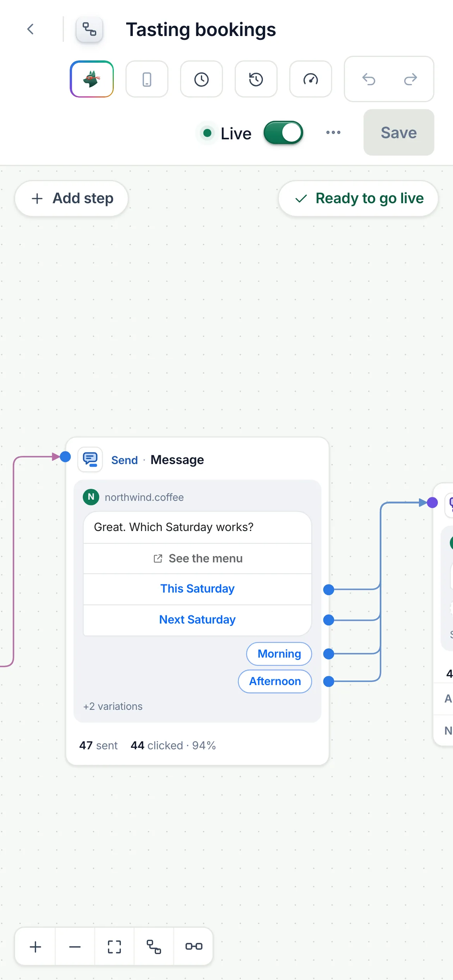This screenshot has width=453, height=980.
Task: Click the This Saturday reply button
Action: (x=197, y=589)
